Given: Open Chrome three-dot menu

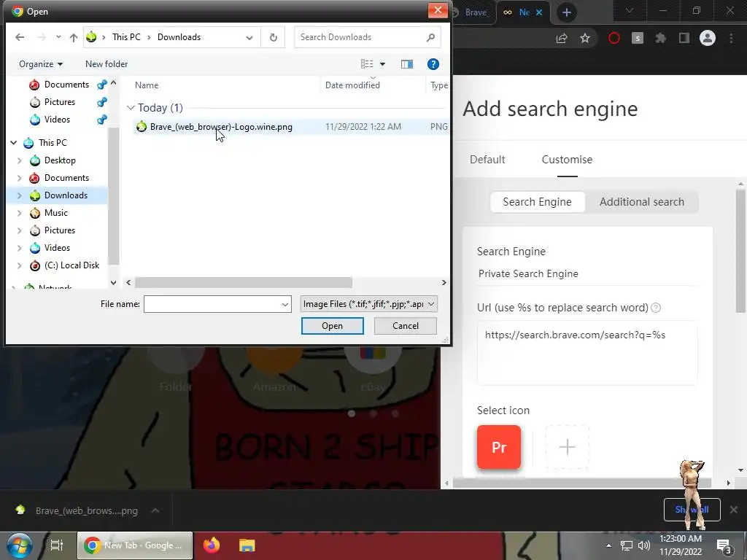Looking at the screenshot, I should tap(731, 38).
